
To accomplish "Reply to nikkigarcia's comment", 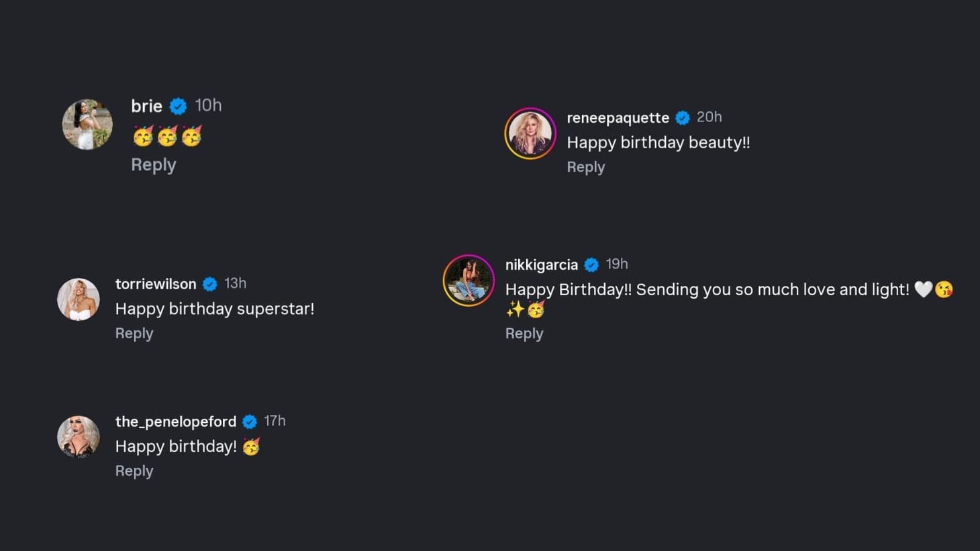I will [524, 333].
